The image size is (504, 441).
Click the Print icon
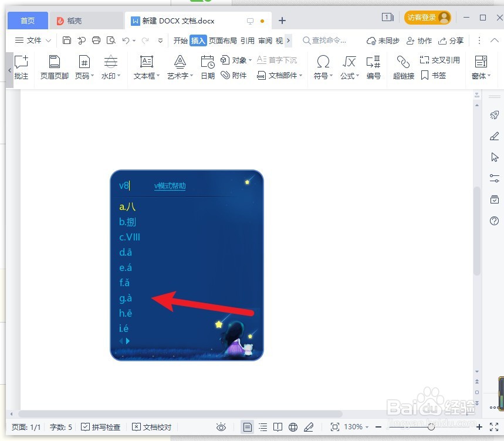pyautogui.click(x=96, y=40)
